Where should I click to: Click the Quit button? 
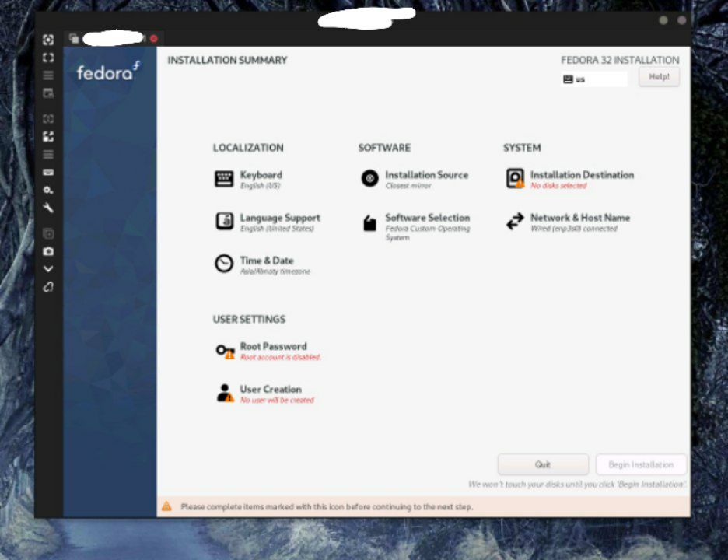coord(543,464)
